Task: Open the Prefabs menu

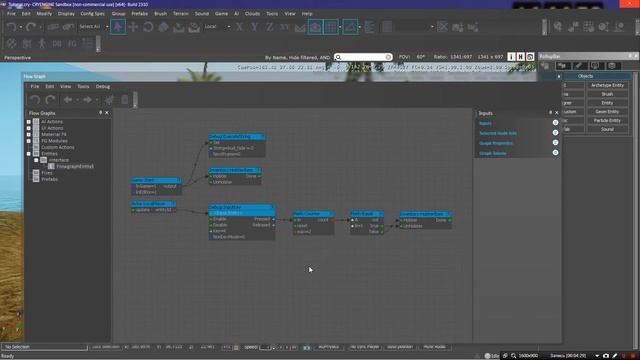Action: pyautogui.click(x=139, y=13)
